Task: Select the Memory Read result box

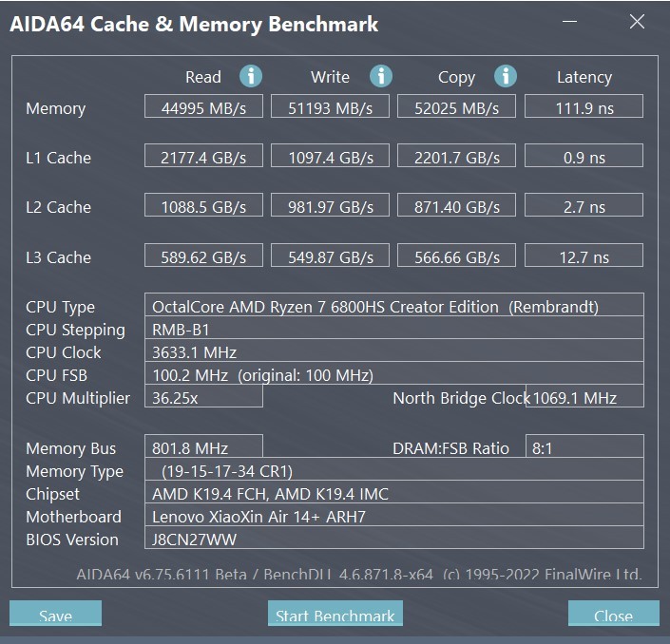Action: point(203,107)
